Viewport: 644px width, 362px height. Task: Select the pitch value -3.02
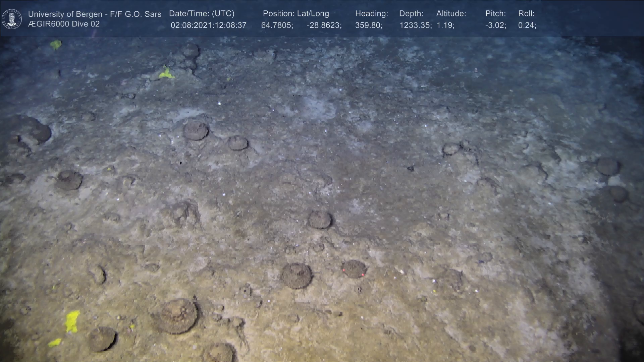point(495,25)
